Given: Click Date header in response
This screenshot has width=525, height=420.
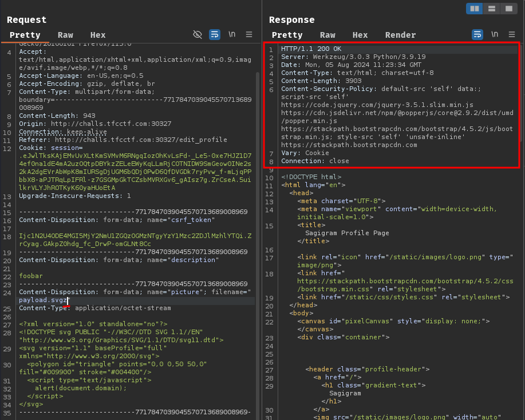Looking at the screenshot, I should tap(351, 65).
